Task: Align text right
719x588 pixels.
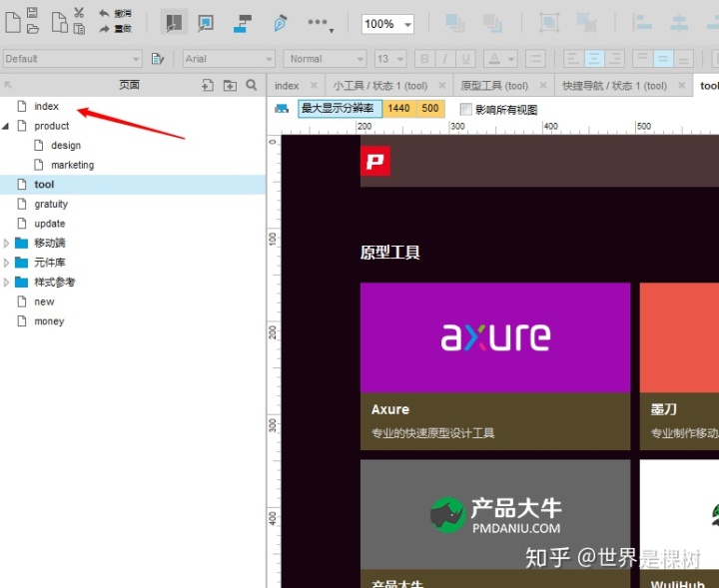Action: click(x=614, y=59)
